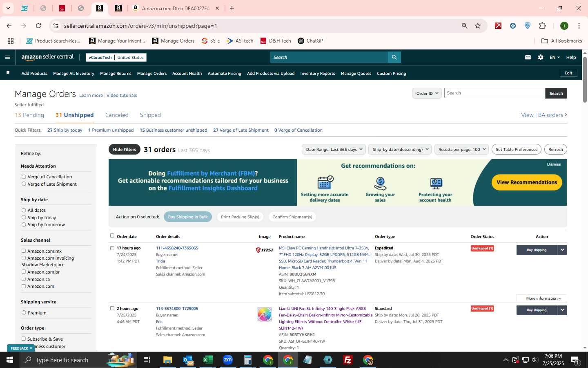This screenshot has height=368, width=588.
Task: Open Inventory Reports in the navigation bar
Action: [318, 73]
